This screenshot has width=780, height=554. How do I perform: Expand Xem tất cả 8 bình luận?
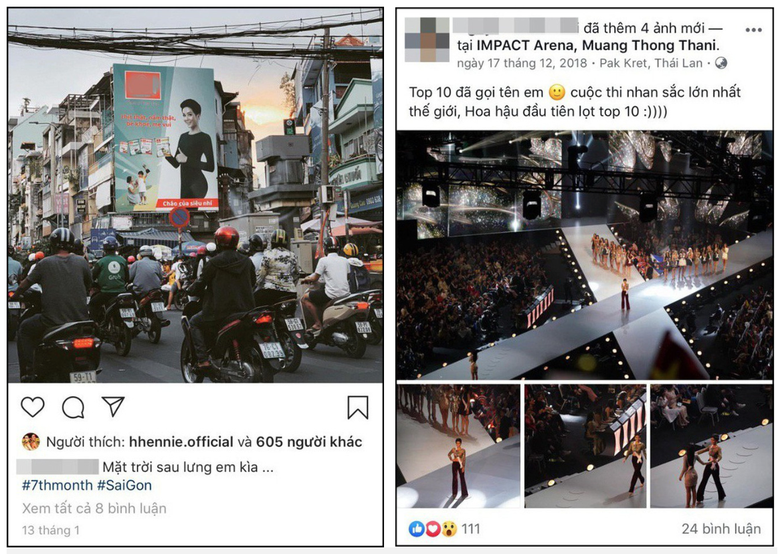pos(94,508)
